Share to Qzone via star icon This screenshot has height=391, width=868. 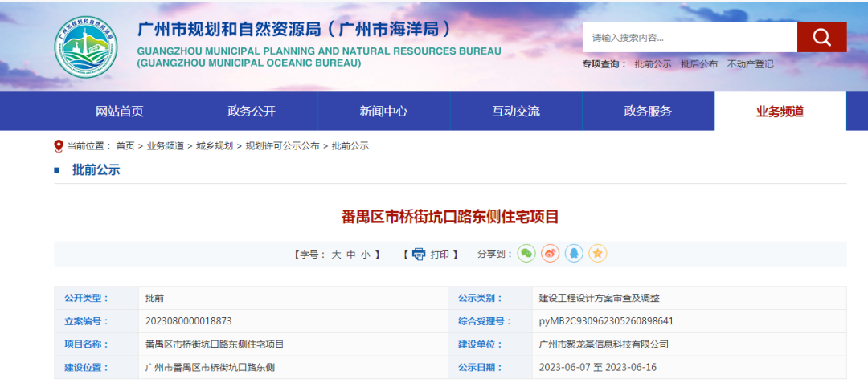pyautogui.click(x=597, y=253)
